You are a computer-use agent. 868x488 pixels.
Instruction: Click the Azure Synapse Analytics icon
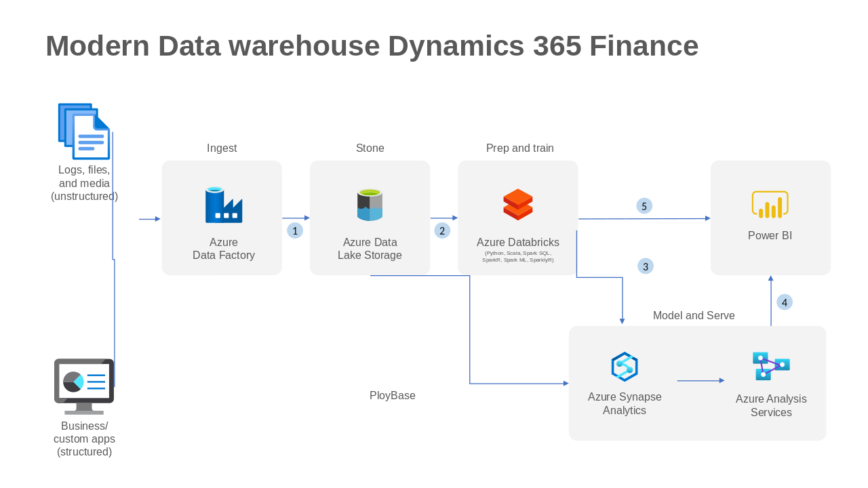click(x=625, y=367)
